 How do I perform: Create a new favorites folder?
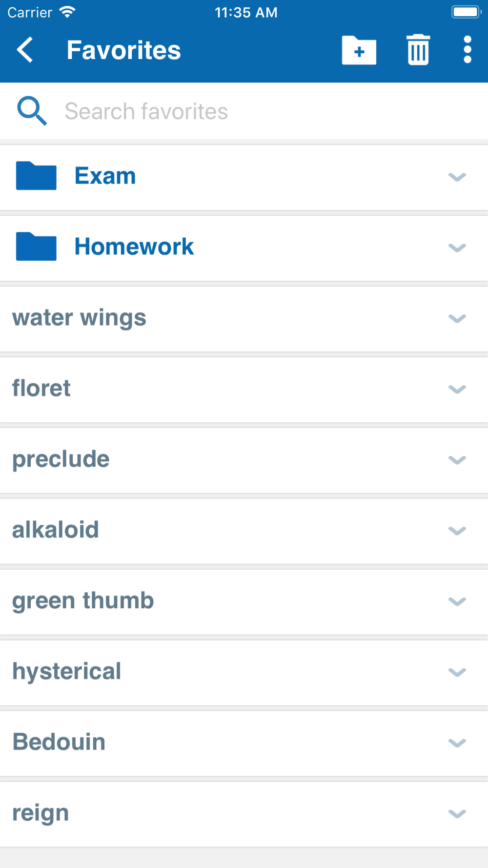click(x=359, y=50)
